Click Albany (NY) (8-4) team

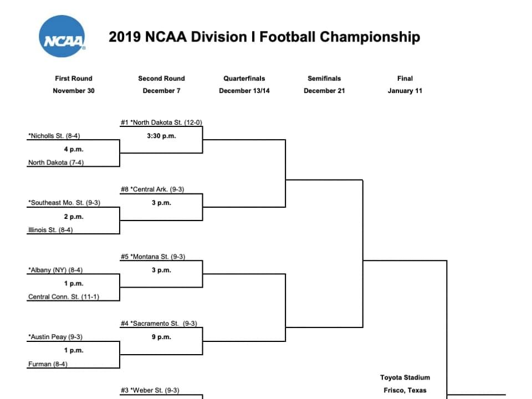tap(55, 270)
